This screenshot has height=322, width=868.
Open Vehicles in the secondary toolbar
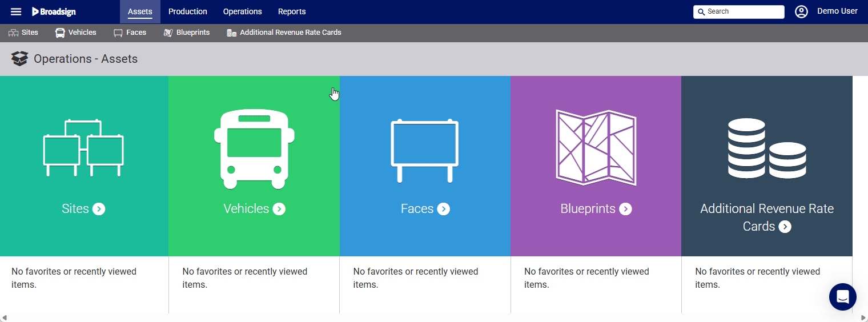(75, 33)
